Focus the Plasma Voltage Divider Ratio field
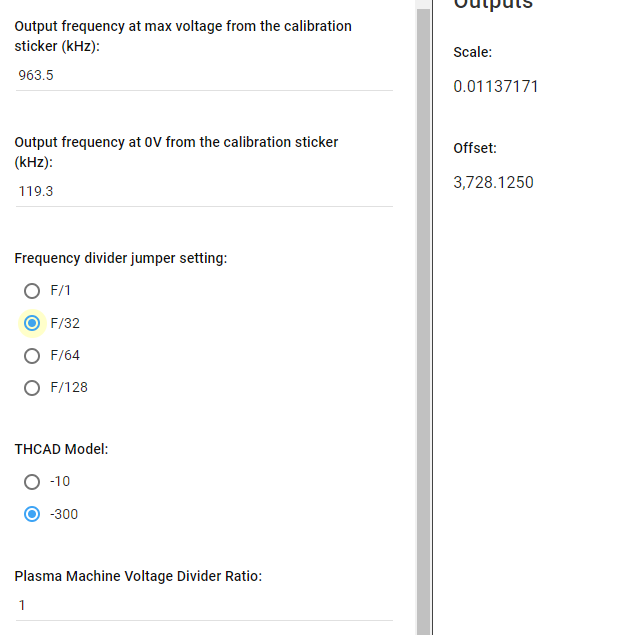Image resolution: width=629 pixels, height=635 pixels. (204, 605)
